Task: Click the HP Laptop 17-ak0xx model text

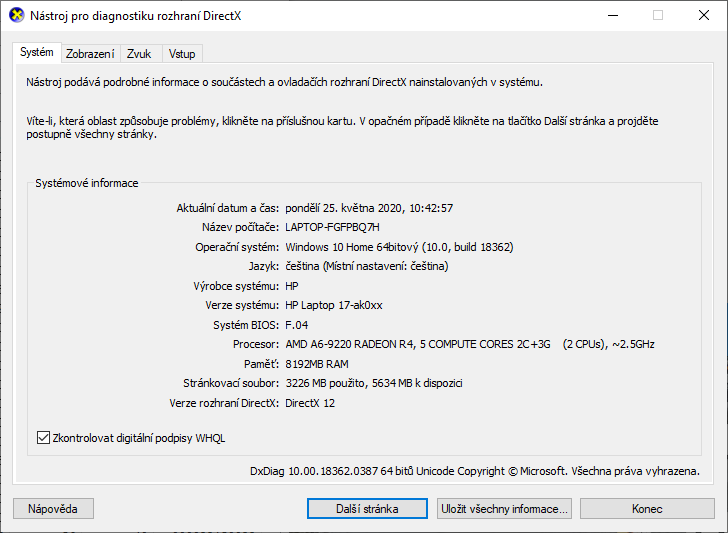Action: 334,305
